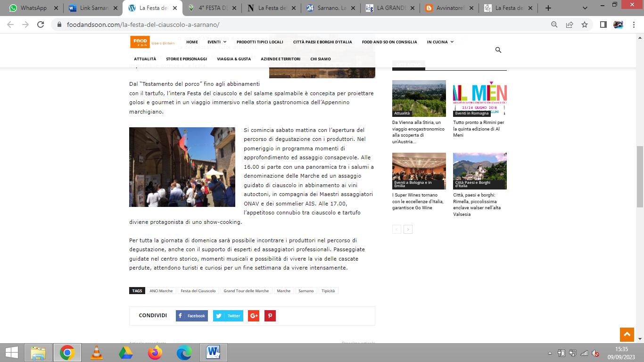Close the current La Festa del tab
Image resolution: width=644 pixels, height=362 pixels.
point(175,8)
